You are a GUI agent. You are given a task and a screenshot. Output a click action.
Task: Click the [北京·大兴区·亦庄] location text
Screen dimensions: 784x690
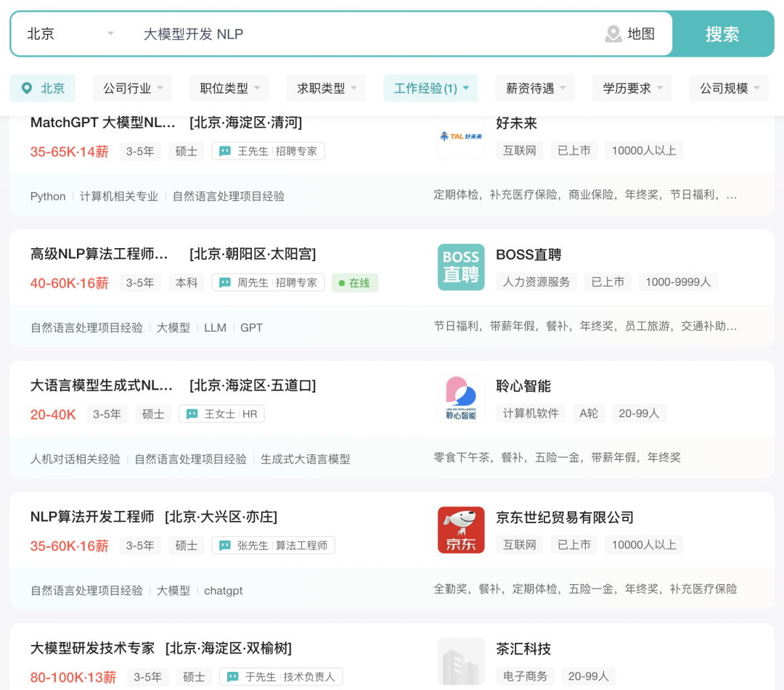(x=221, y=517)
